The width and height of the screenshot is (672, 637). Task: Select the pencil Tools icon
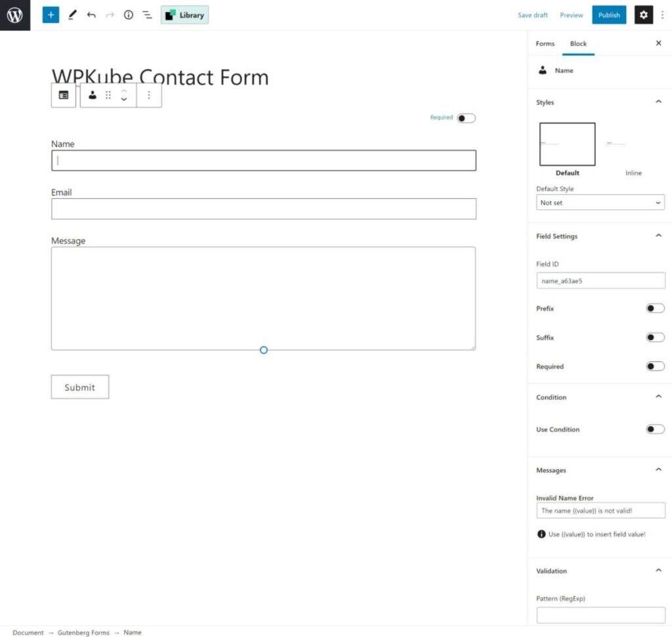[72, 15]
